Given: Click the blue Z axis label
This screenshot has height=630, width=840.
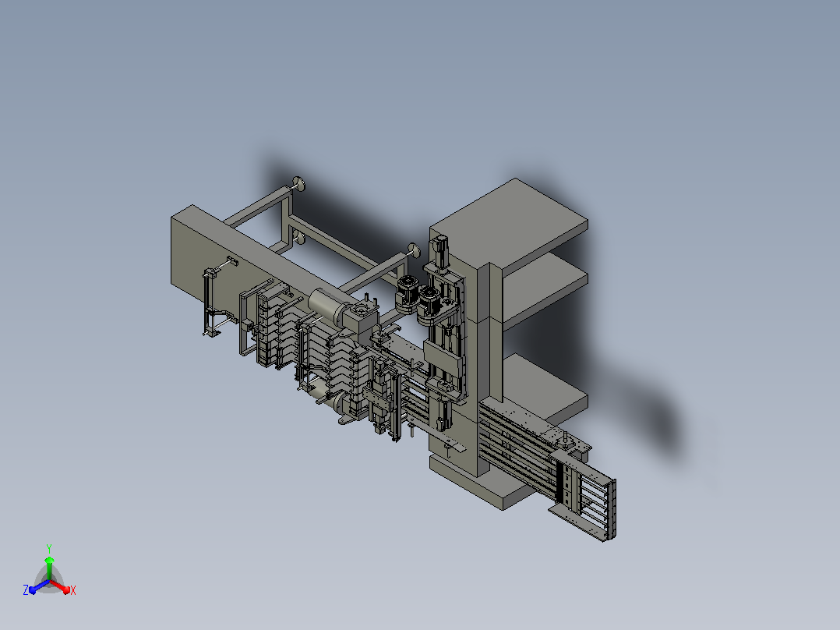Looking at the screenshot, I should (26, 590).
